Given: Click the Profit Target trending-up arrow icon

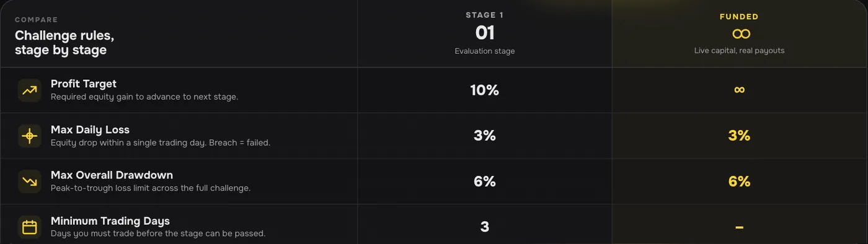Looking at the screenshot, I should click(29, 90).
